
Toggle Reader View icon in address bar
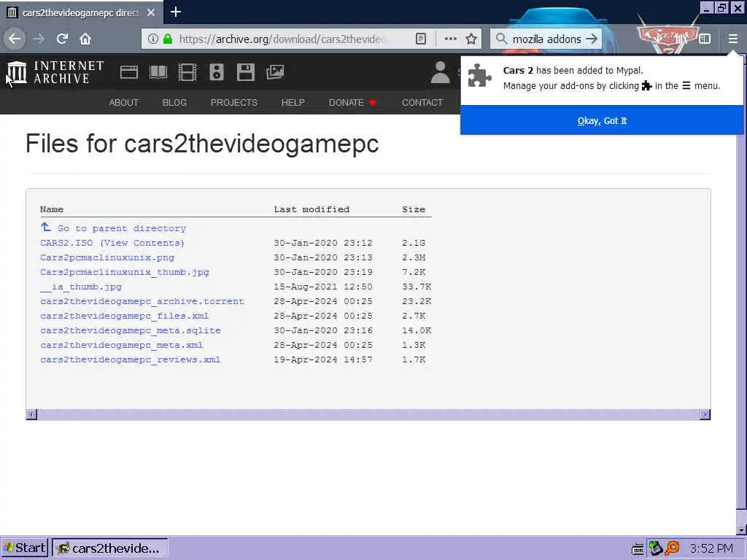tap(421, 39)
